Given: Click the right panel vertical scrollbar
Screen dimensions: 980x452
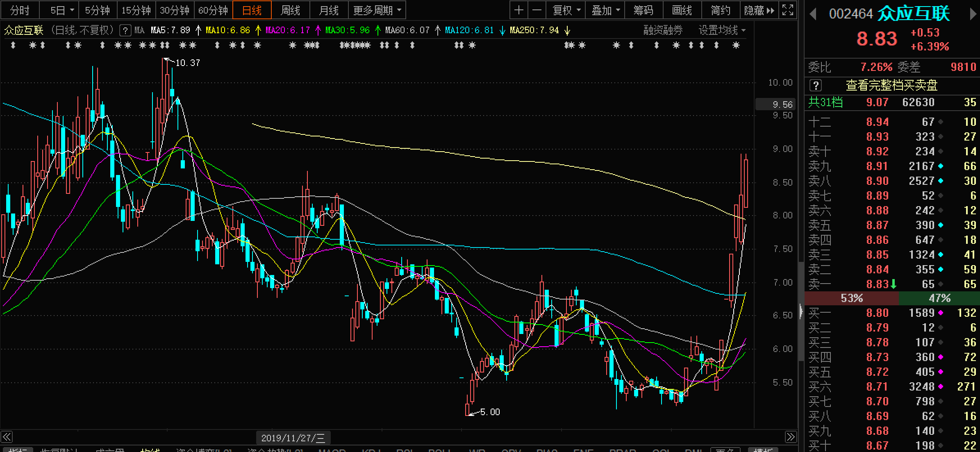Looking at the screenshot, I should (801, 311).
